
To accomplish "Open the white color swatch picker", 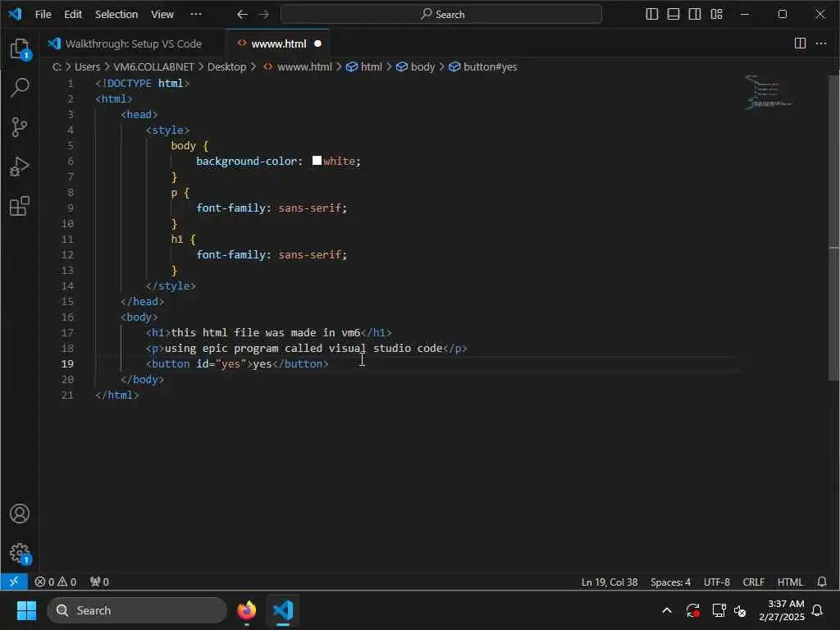I will 317,161.
